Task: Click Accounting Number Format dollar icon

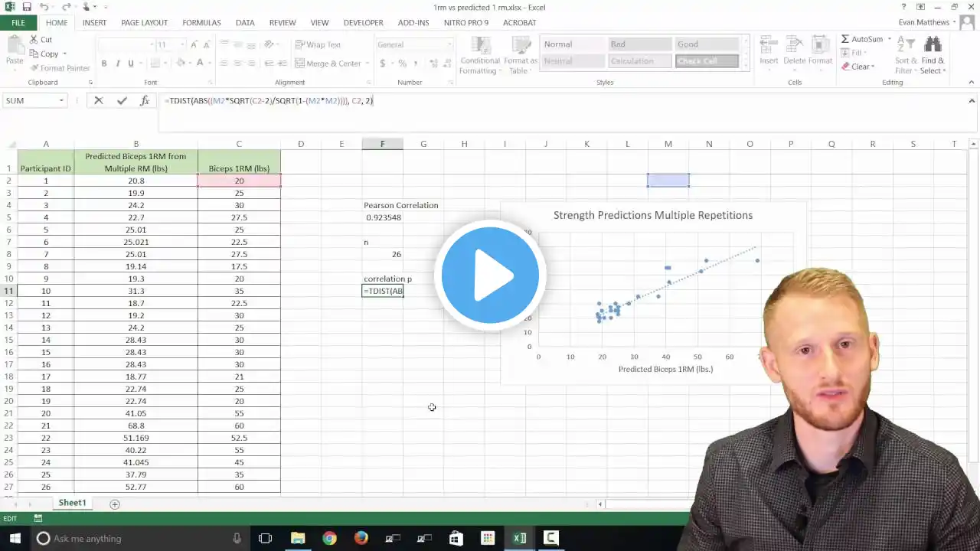Action: [382, 64]
